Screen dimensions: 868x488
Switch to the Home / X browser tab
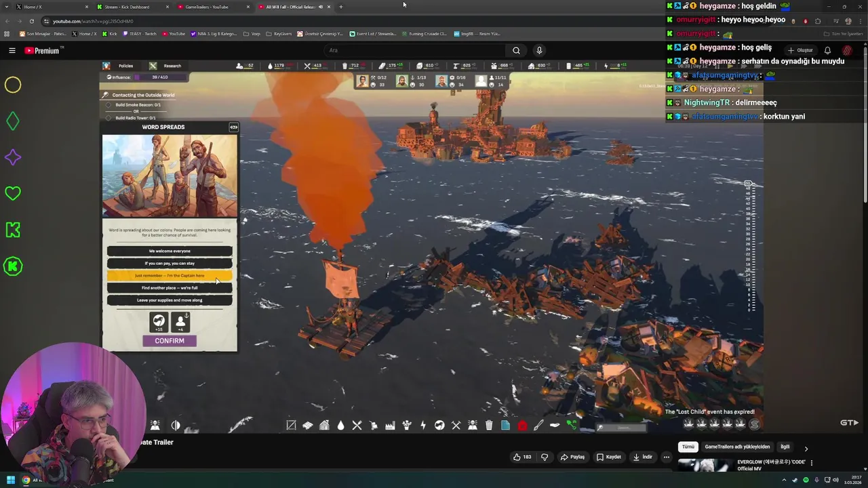(53, 7)
